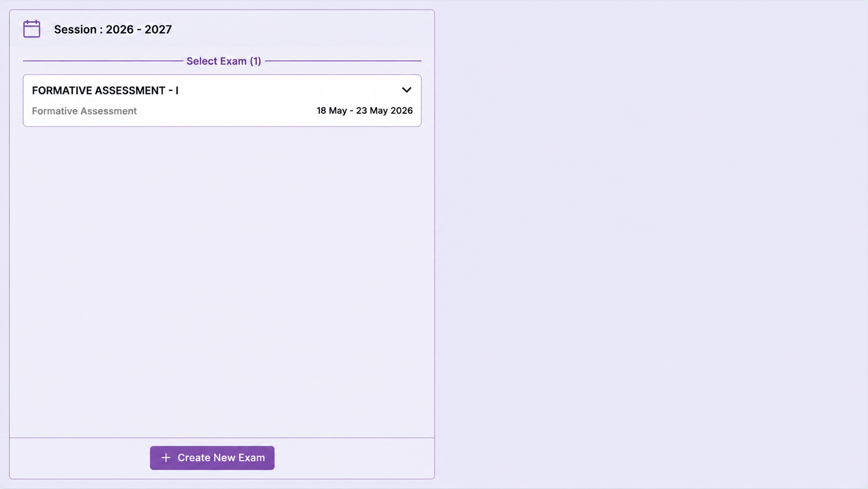
Task: Click the plus icon in Create New Exam
Action: click(166, 458)
